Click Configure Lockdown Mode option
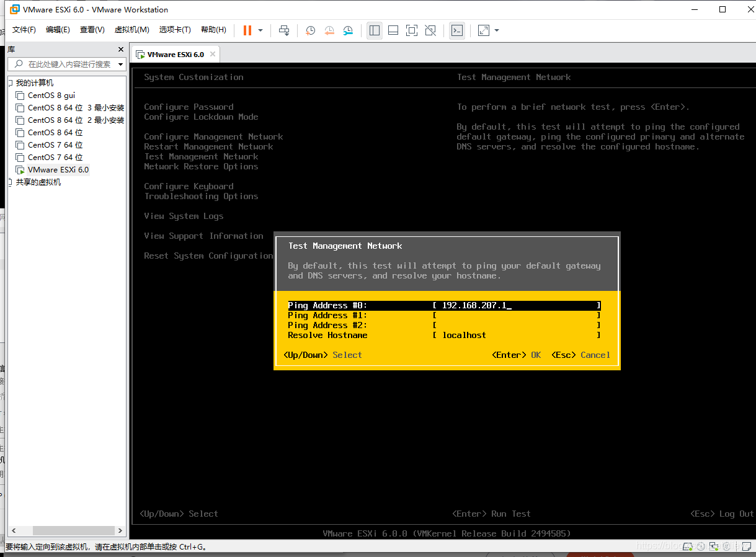 201,117
